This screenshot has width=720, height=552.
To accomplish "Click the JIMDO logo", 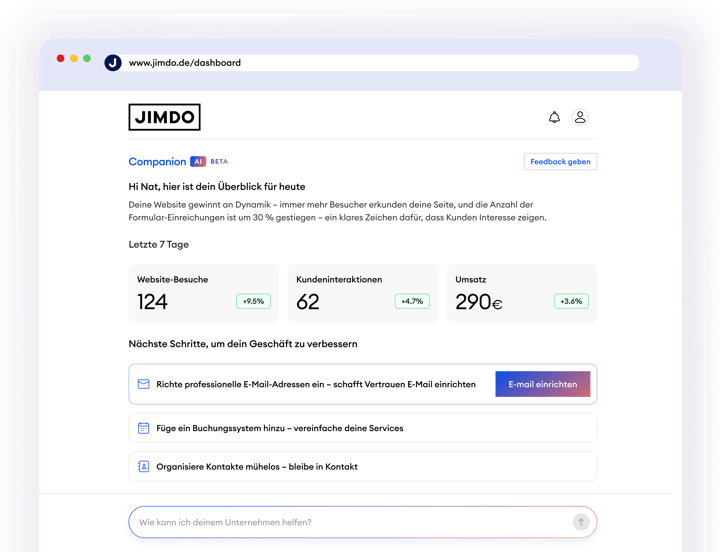I will pyautogui.click(x=164, y=118).
